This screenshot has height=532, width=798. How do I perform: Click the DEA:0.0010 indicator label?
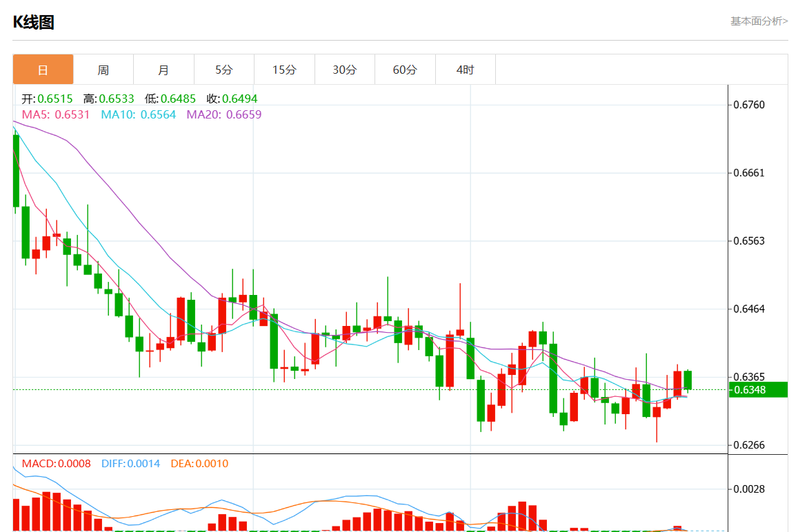pos(199,463)
